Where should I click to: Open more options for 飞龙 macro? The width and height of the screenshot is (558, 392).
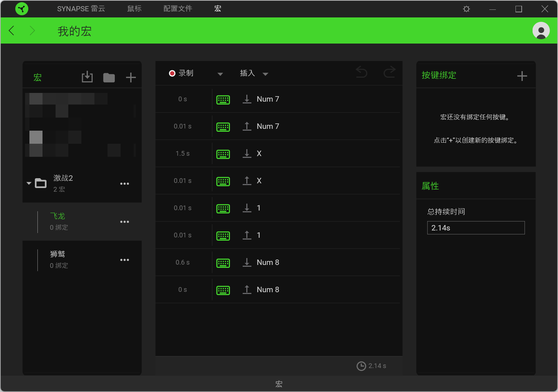(125, 222)
